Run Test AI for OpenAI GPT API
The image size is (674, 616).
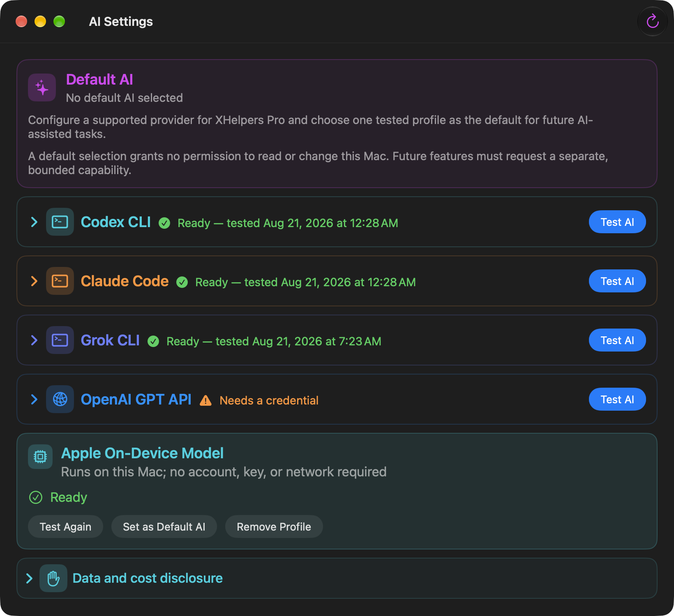coord(617,400)
